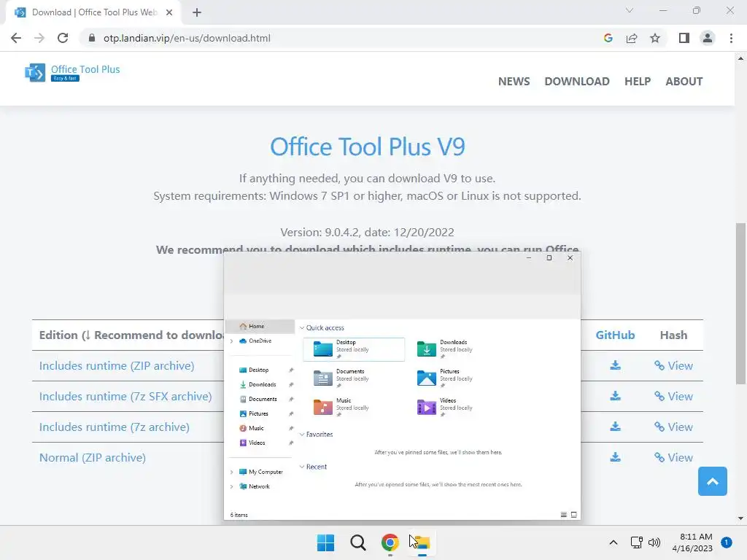
Task: Open a new Chrome tab
Action: point(197,12)
